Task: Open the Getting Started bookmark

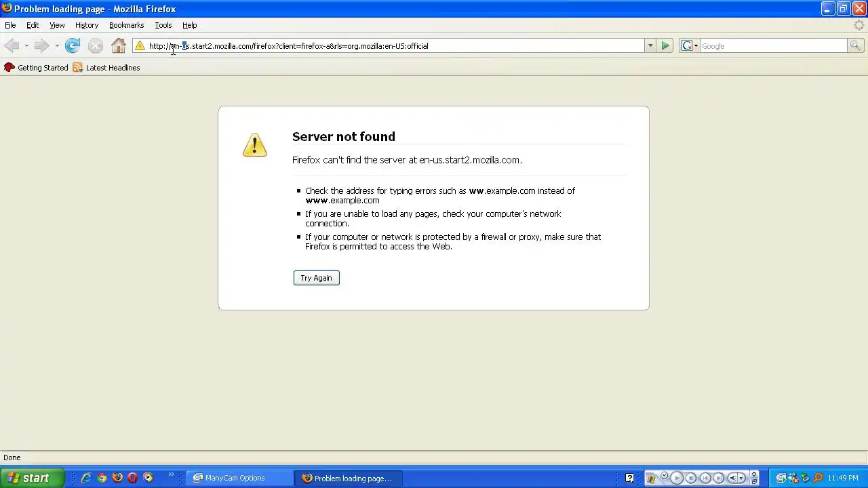Action: pyautogui.click(x=36, y=68)
